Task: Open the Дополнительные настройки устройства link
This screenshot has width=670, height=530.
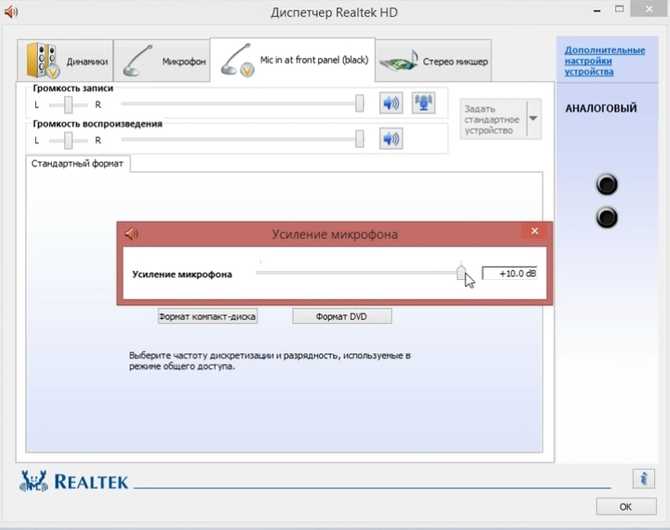Action: [x=604, y=61]
